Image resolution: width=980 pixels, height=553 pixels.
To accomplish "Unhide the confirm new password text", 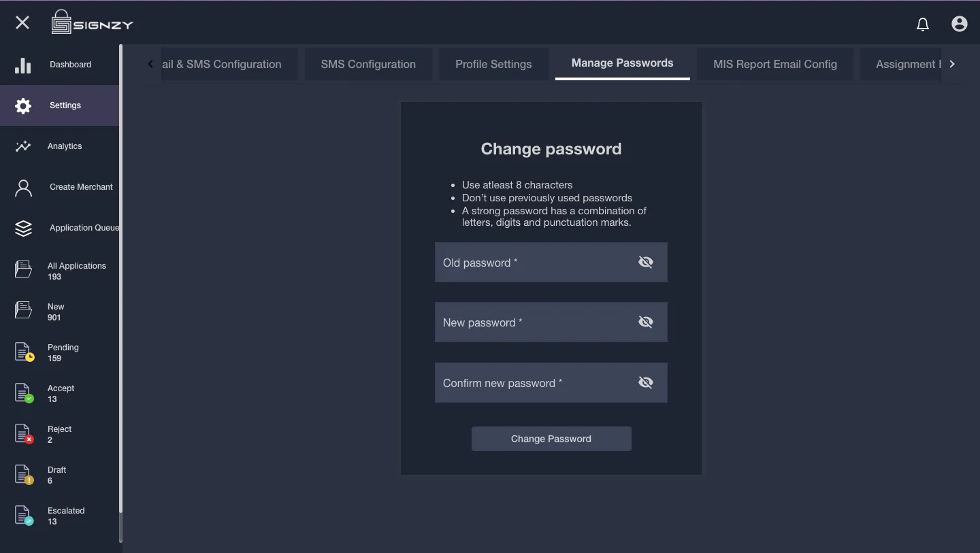I will click(x=646, y=382).
